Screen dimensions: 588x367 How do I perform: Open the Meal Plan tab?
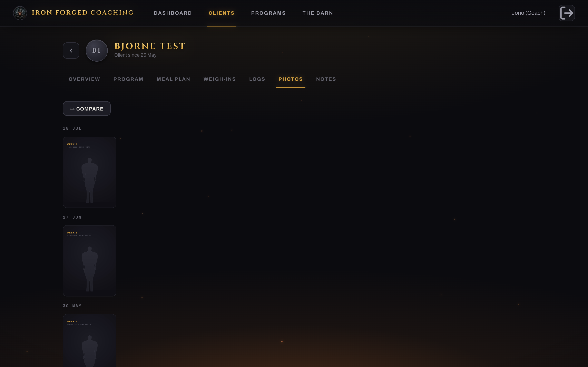174,79
